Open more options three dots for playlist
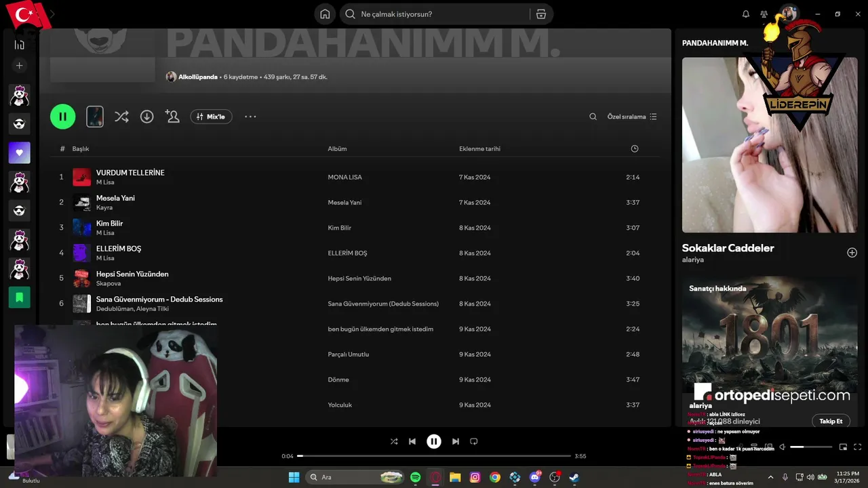 (250, 117)
